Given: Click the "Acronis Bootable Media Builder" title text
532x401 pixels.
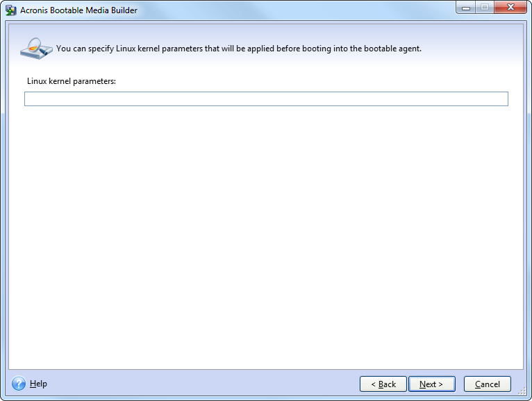Looking at the screenshot, I should pos(78,10).
